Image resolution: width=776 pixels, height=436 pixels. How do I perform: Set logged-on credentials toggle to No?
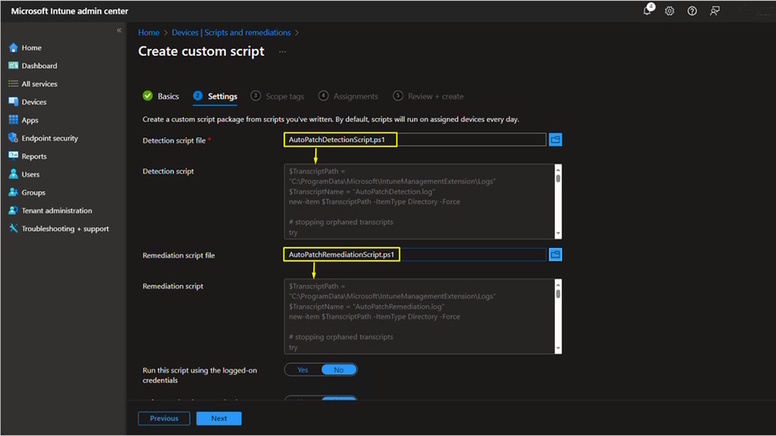click(x=339, y=370)
